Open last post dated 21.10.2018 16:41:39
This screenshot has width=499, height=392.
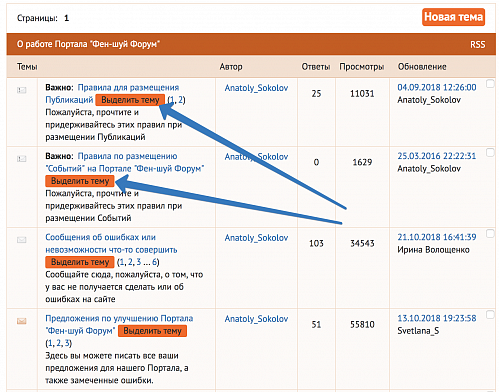click(x=437, y=237)
